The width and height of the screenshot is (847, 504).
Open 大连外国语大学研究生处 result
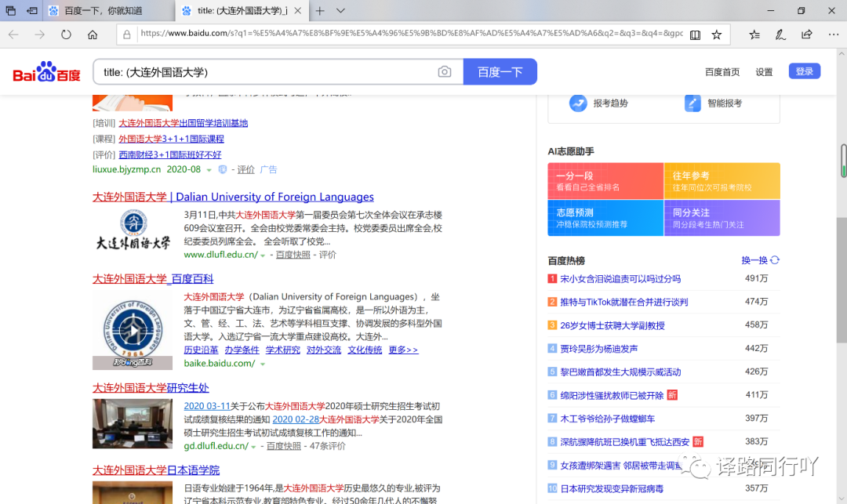pos(150,388)
